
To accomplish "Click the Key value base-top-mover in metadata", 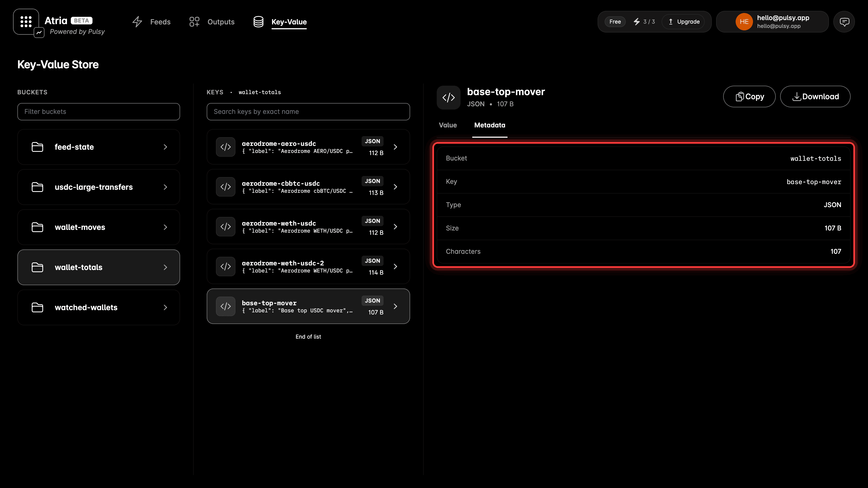I will [814, 182].
